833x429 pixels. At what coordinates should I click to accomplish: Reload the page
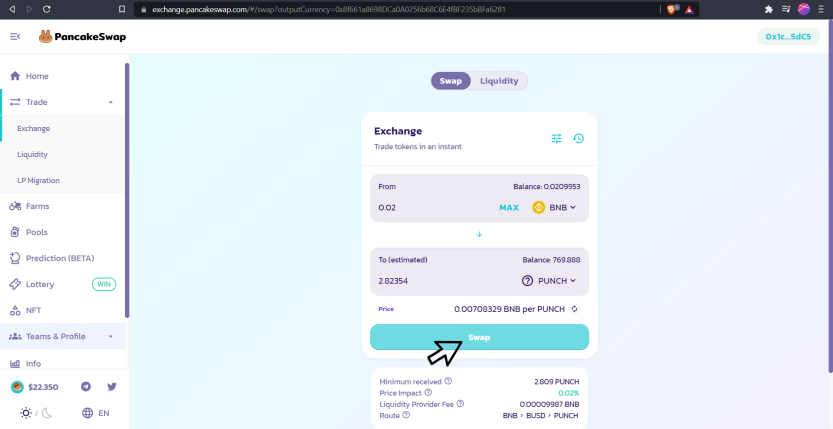point(47,9)
